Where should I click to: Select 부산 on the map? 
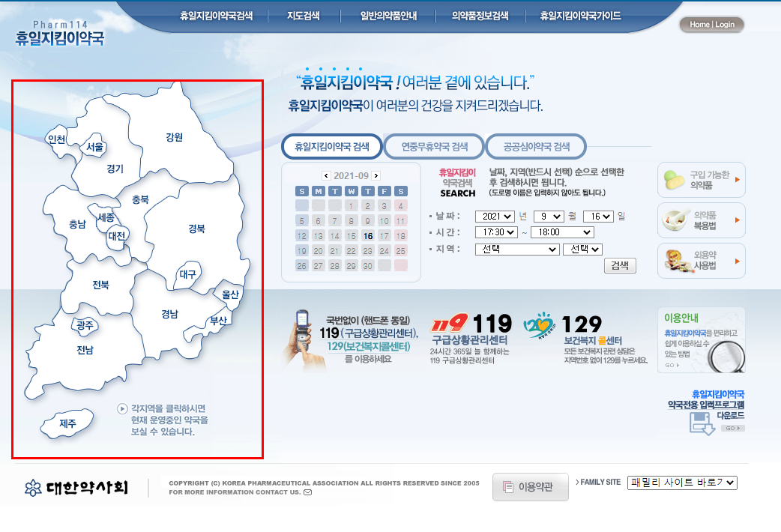[x=218, y=321]
